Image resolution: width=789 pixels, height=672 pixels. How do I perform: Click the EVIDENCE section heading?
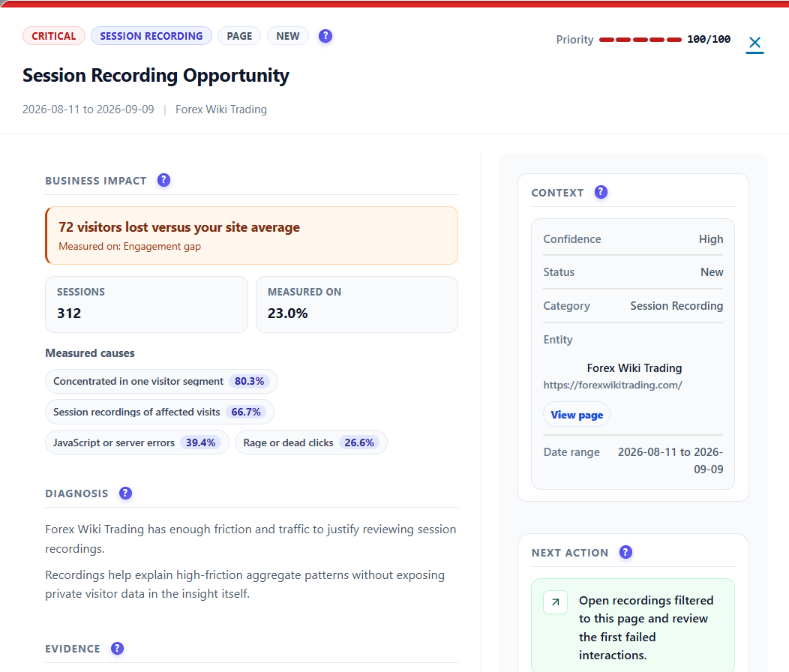click(x=73, y=649)
